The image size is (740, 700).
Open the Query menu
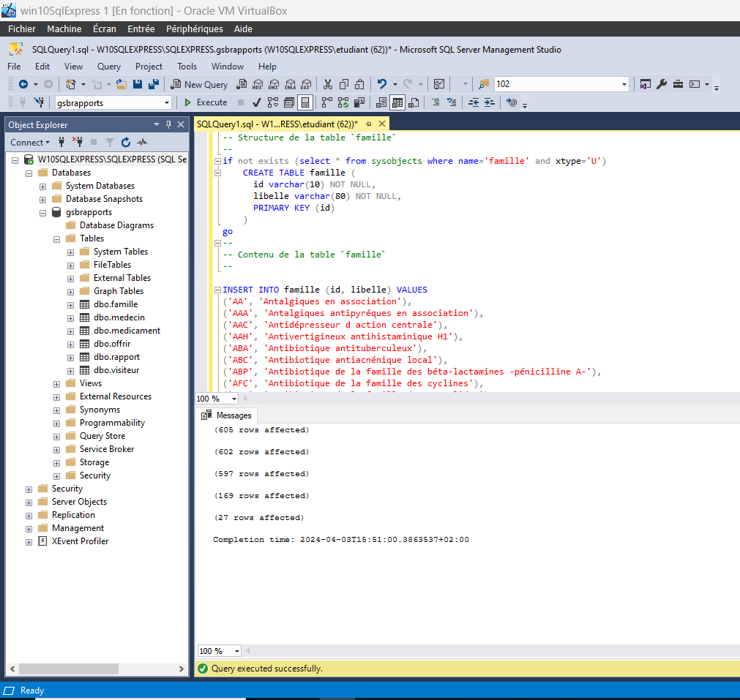(109, 67)
